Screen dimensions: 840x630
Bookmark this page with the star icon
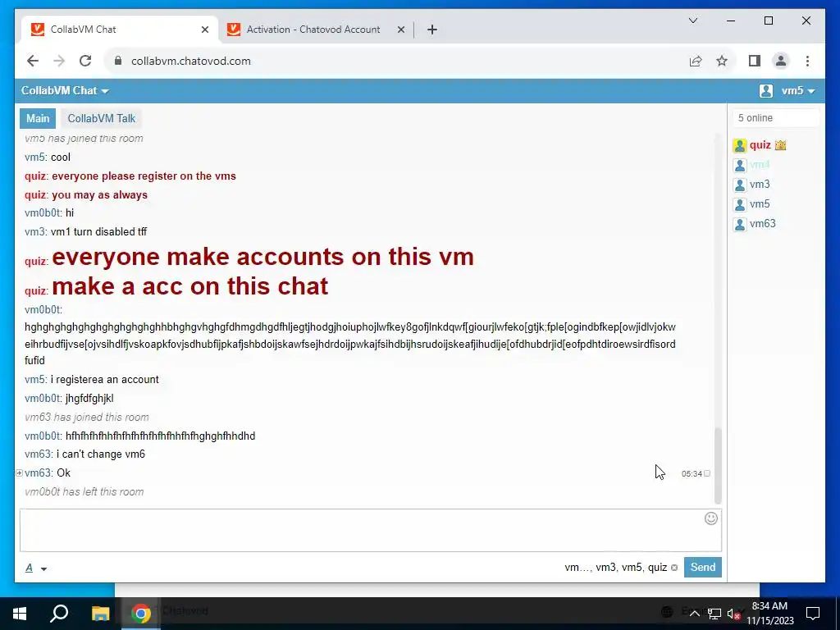point(722,61)
